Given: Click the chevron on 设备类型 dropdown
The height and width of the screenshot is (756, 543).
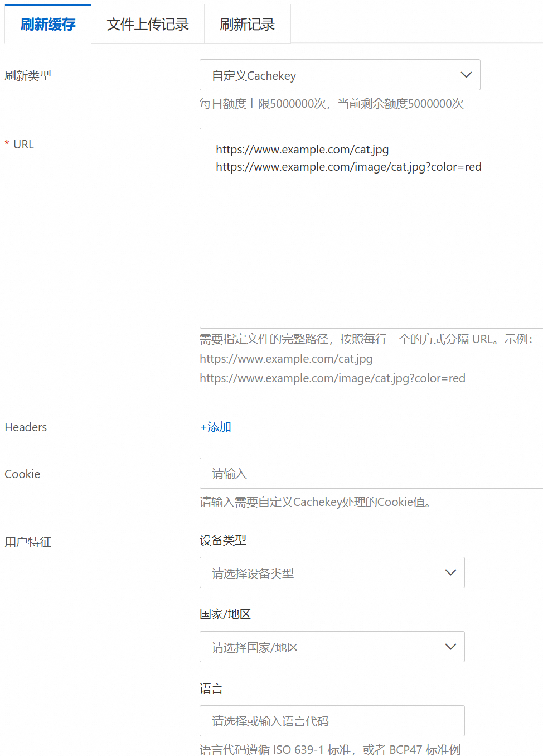Looking at the screenshot, I should (x=450, y=572).
